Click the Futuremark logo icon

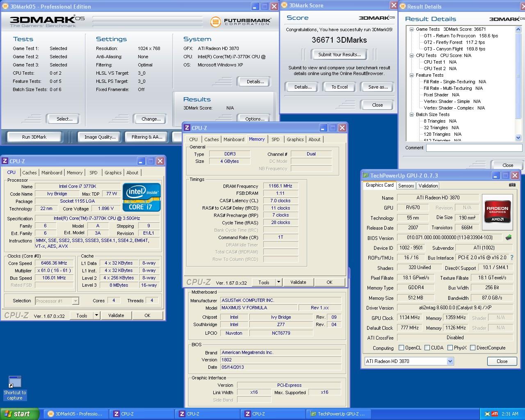(x=215, y=22)
